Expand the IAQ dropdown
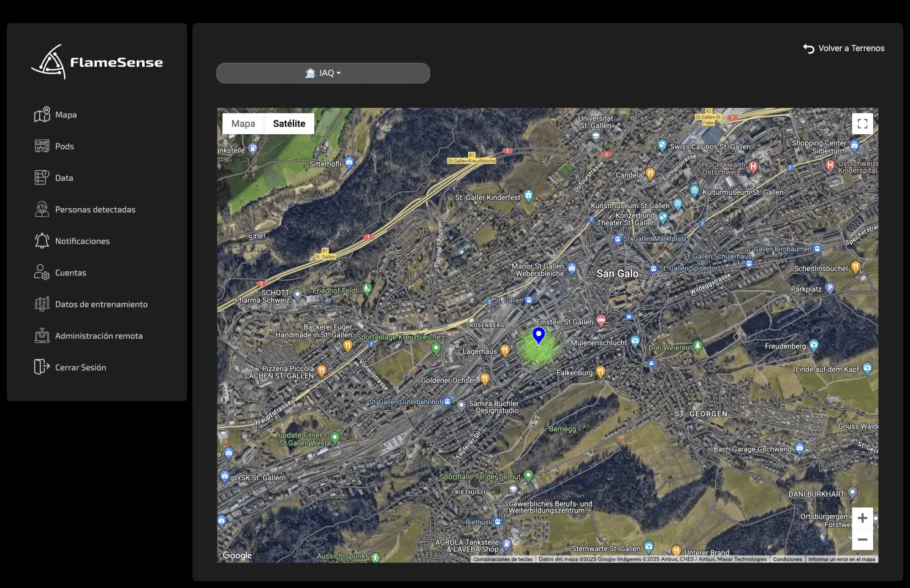The image size is (910, 588). click(323, 73)
